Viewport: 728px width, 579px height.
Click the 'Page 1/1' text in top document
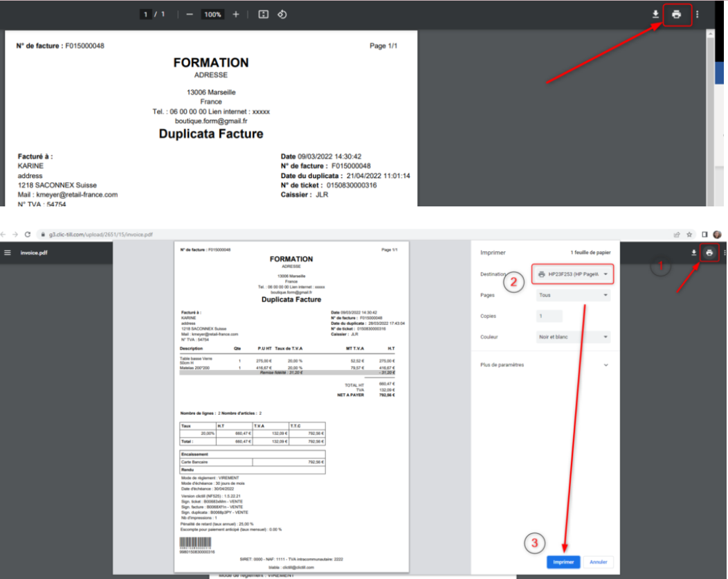[x=383, y=46]
